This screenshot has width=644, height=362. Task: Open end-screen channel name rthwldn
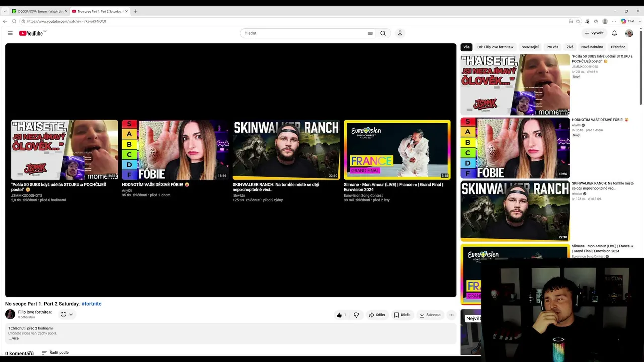tap(238, 195)
